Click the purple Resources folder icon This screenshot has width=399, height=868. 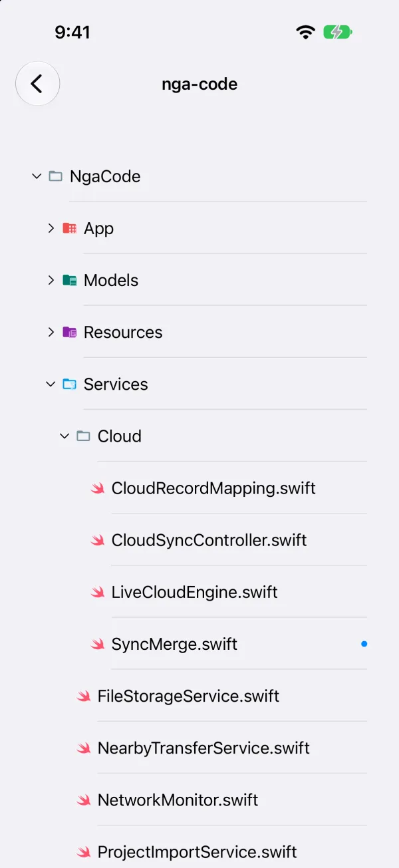coord(69,332)
